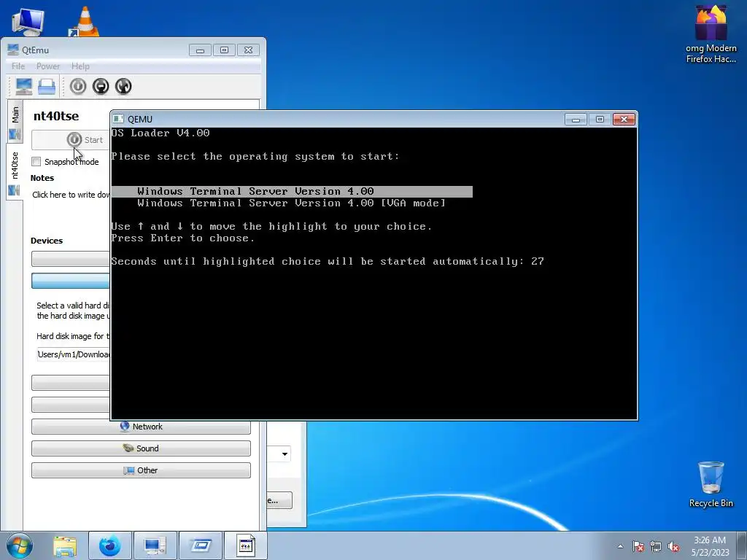Screen dimensions: 747x560
Task: Click the gray power-on icon in QtEmu toolbar
Action: [78, 86]
